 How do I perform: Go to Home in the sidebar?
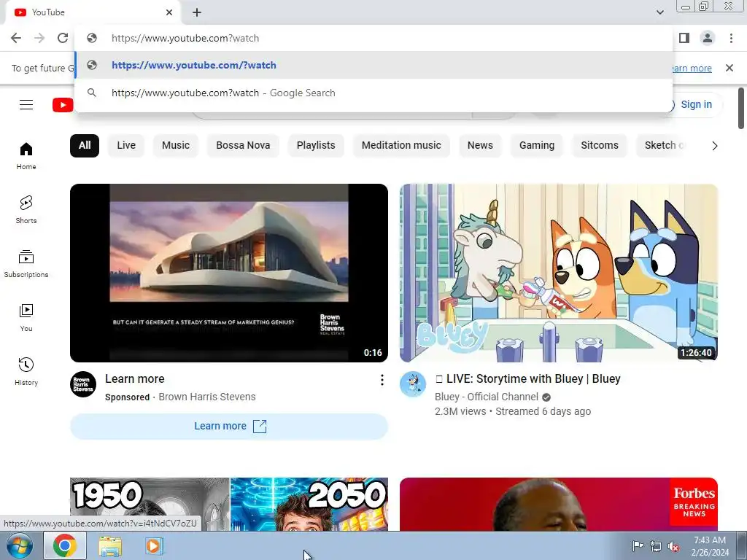[26, 156]
